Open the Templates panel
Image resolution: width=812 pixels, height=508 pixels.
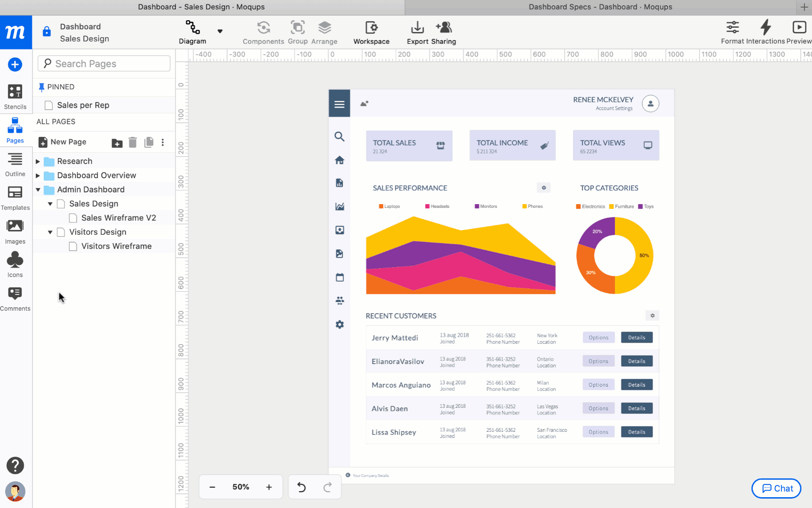(15, 198)
